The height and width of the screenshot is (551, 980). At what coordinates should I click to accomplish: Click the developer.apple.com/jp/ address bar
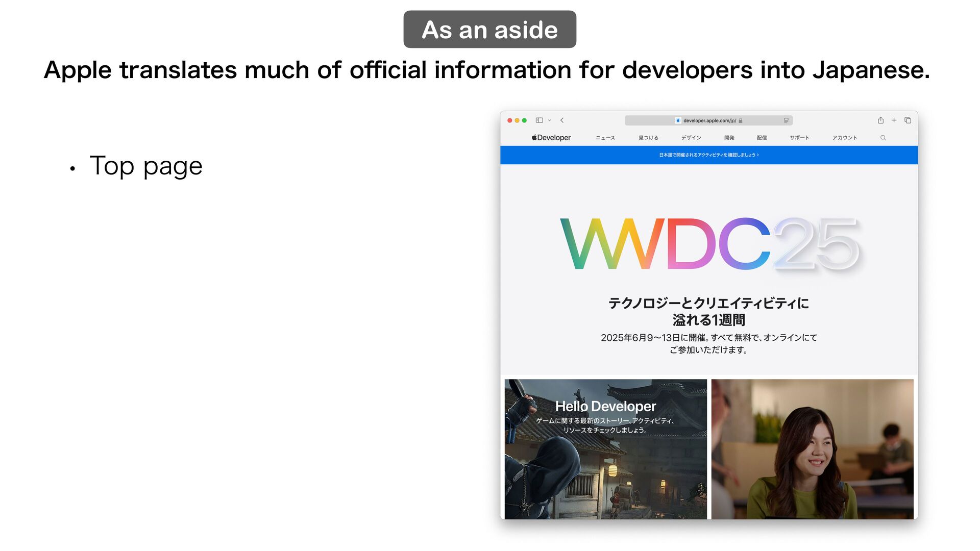point(708,120)
